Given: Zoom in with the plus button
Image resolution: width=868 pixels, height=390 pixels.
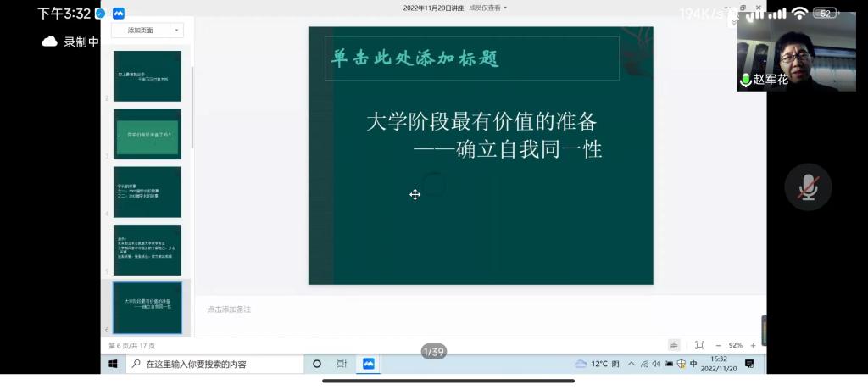Looking at the screenshot, I should pyautogui.click(x=753, y=345).
